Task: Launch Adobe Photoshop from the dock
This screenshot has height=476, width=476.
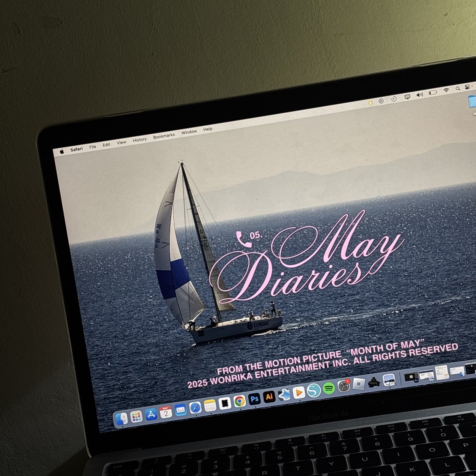Action: pyautogui.click(x=254, y=399)
